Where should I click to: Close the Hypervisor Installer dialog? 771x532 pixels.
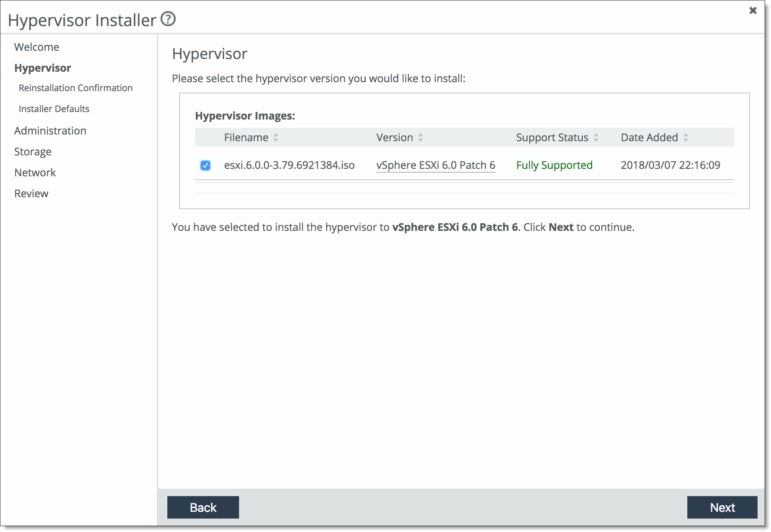tap(752, 11)
